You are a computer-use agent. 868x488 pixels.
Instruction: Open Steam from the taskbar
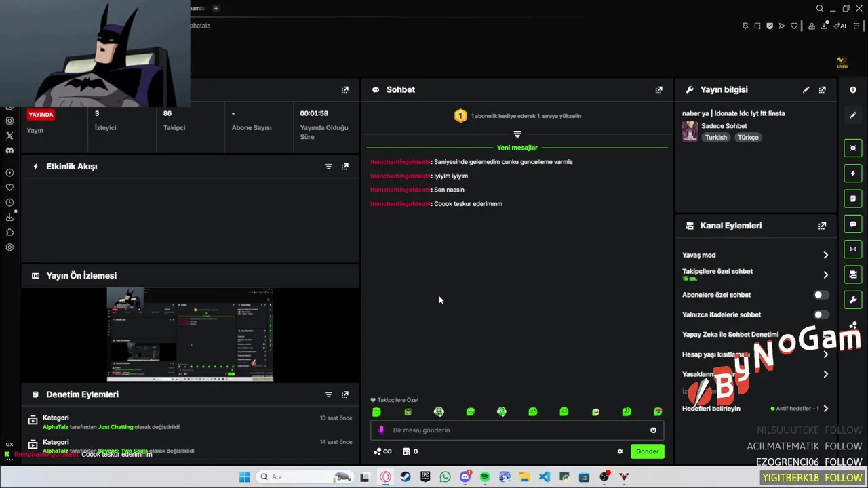(406, 477)
